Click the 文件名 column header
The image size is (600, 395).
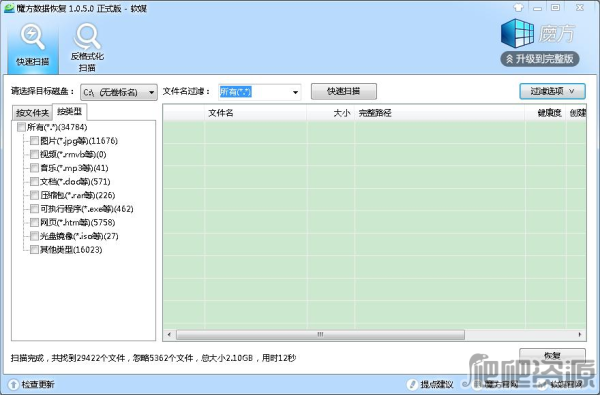pos(255,113)
